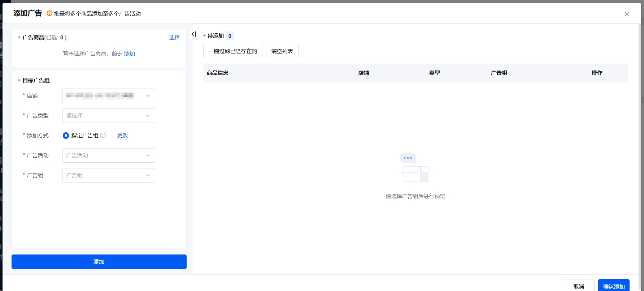Expand the 广告组 dropdown in the form
Screen dimensions: 644x291
coord(109,175)
